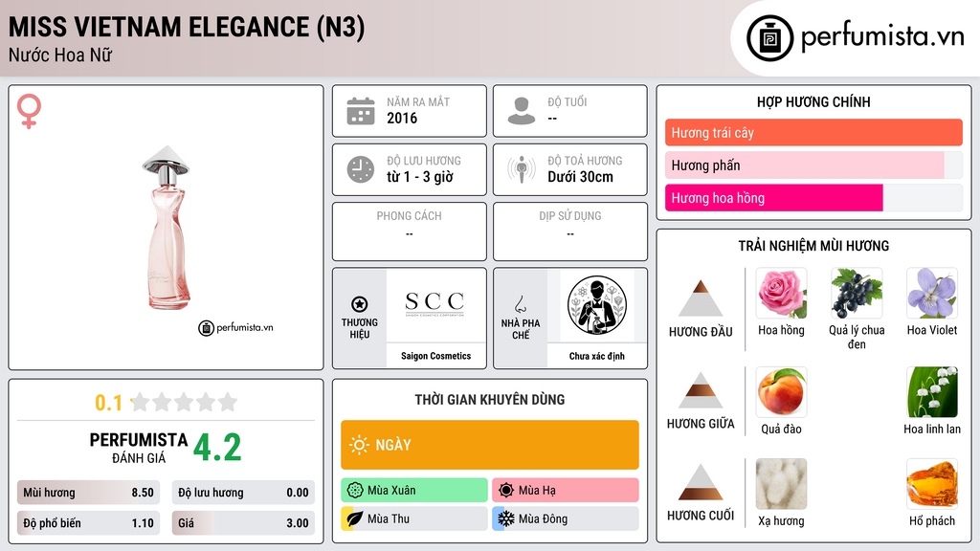The height and width of the screenshot is (551, 980).
Task: Click the Mùa Xuân season tag
Action: coord(414,491)
